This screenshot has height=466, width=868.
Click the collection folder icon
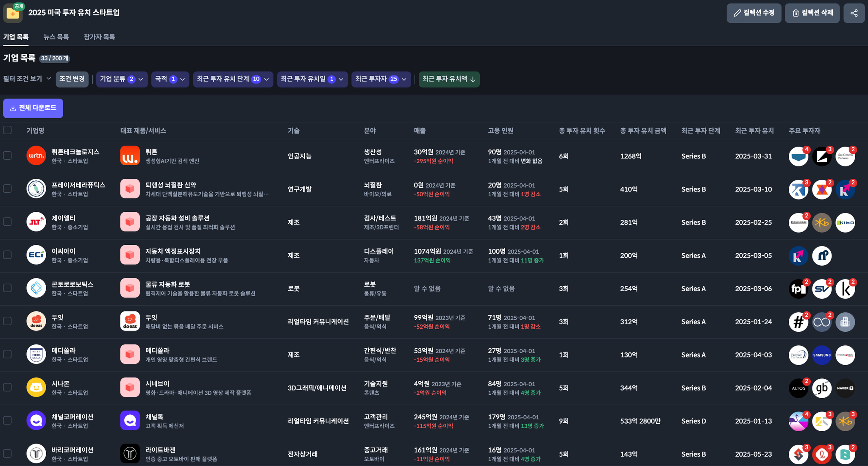point(13,13)
